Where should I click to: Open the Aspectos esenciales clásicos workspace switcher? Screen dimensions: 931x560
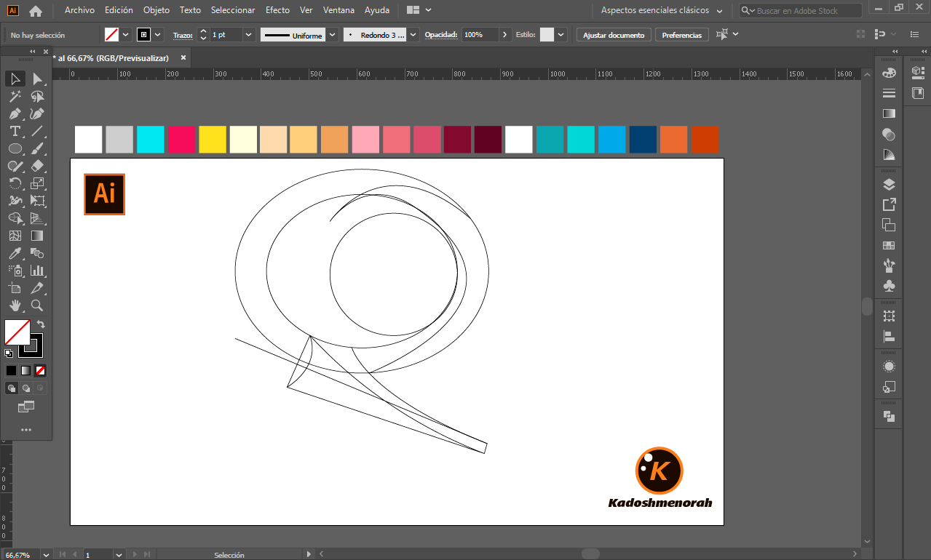[x=662, y=11]
